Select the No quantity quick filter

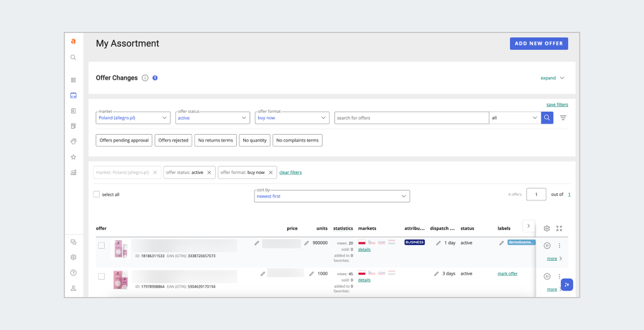point(254,140)
